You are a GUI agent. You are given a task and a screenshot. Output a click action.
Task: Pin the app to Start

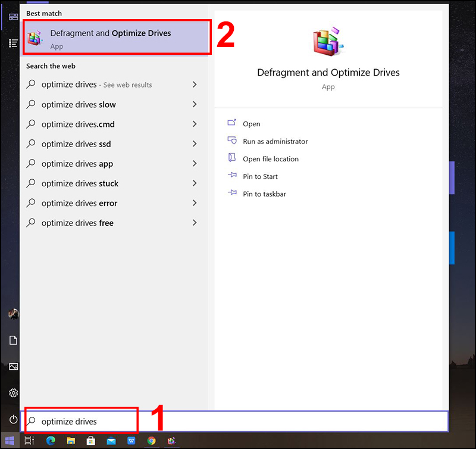click(260, 177)
